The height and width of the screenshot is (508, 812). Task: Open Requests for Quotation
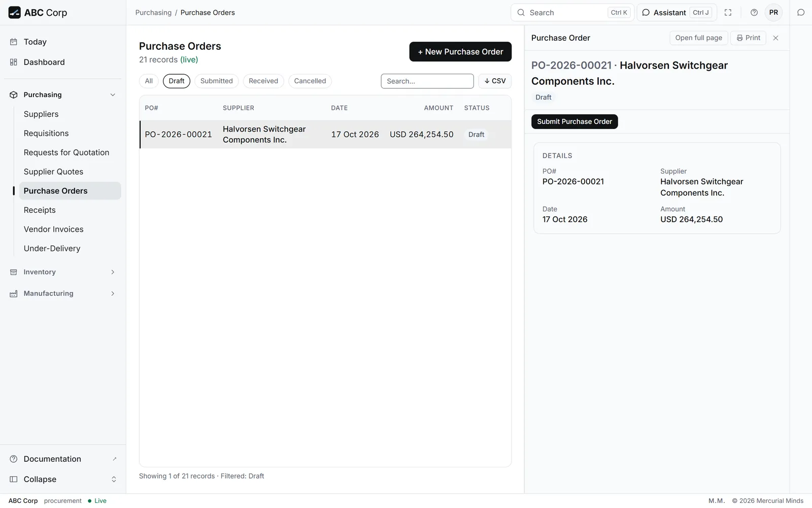(70, 153)
